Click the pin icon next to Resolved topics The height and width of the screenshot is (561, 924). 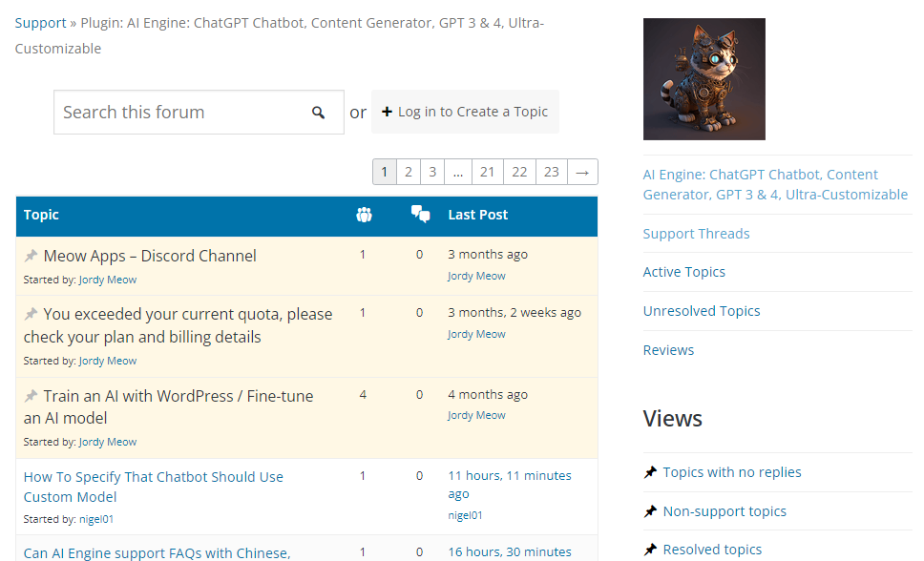pyautogui.click(x=650, y=550)
